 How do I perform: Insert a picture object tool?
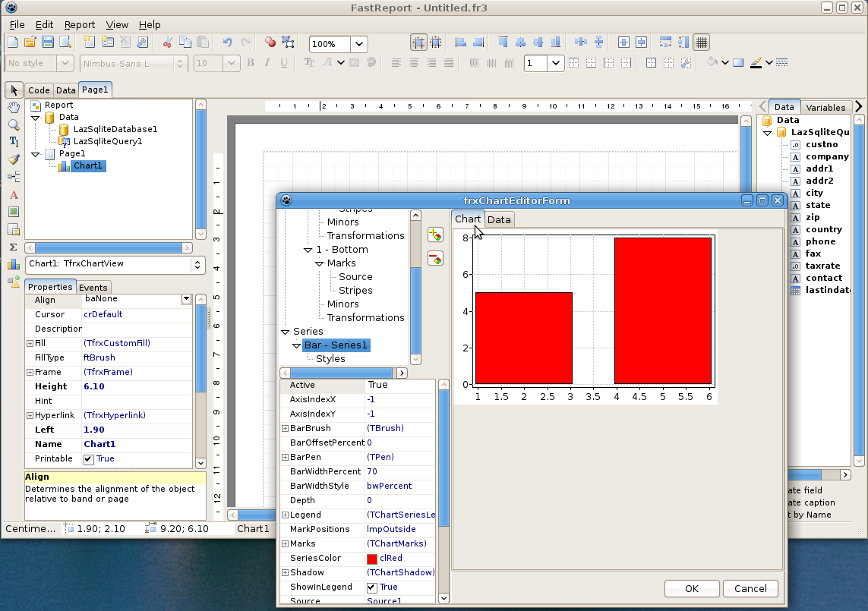pyautogui.click(x=14, y=212)
